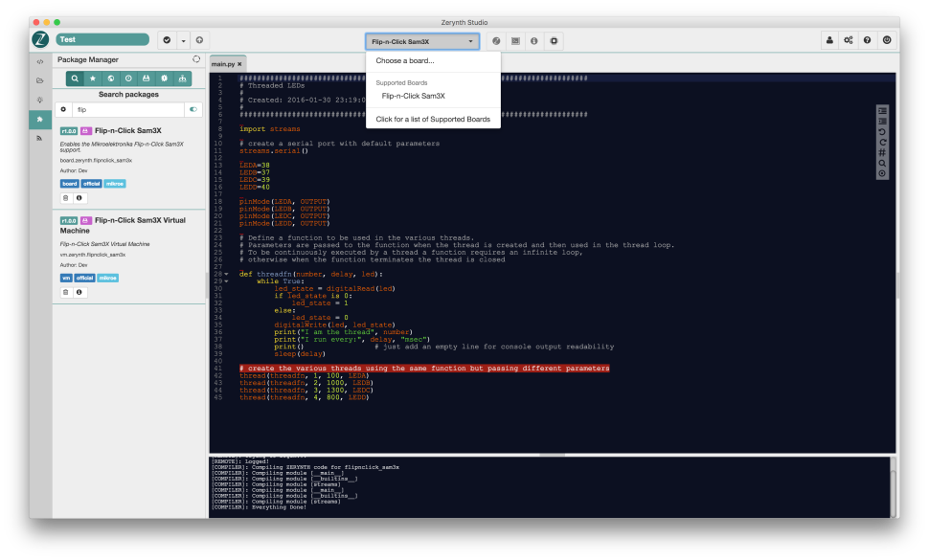Click 'board.zerynth.flipnclick_sam3x' package id text
The height and width of the screenshot is (560, 929).
pos(96,161)
